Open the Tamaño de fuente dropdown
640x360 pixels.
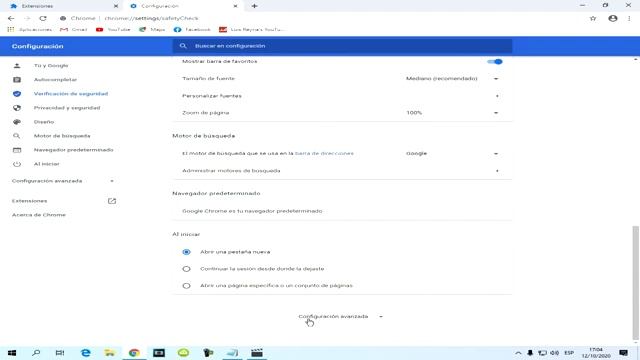(x=452, y=78)
